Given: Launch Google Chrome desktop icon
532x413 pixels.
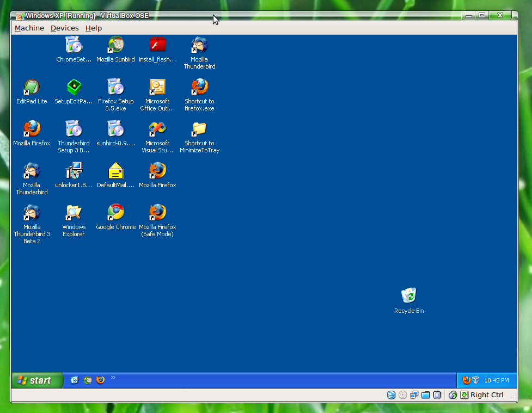Looking at the screenshot, I should pos(115,212).
